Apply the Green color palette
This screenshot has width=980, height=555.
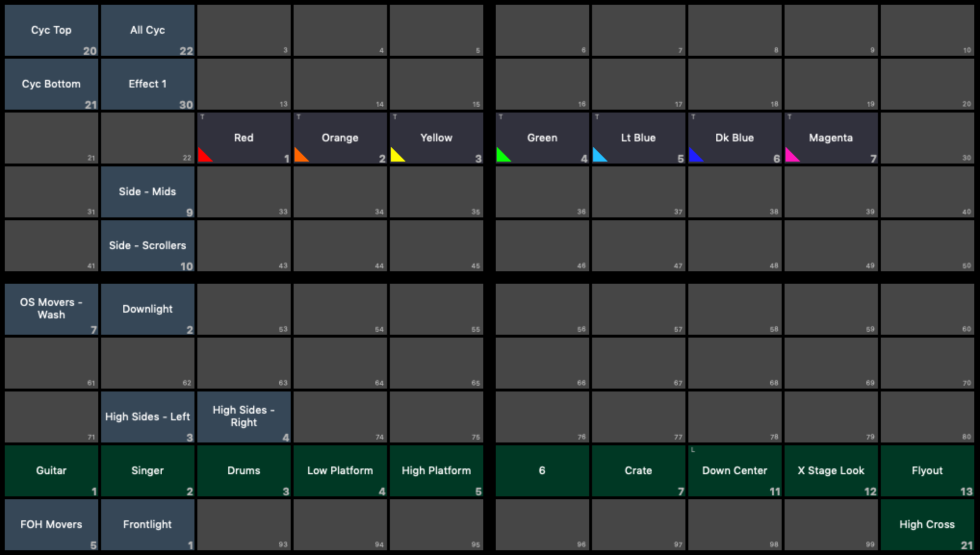pos(542,138)
